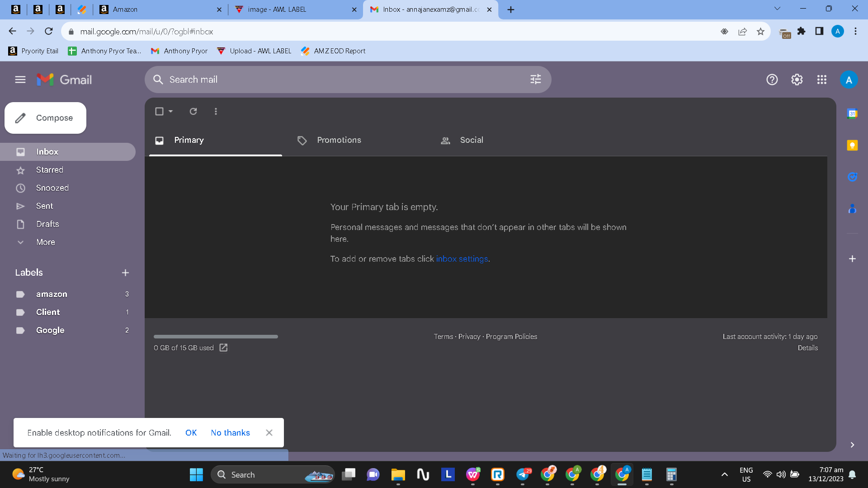Screen dimensions: 868x488
Task: View account activity Details
Action: pos(807,348)
